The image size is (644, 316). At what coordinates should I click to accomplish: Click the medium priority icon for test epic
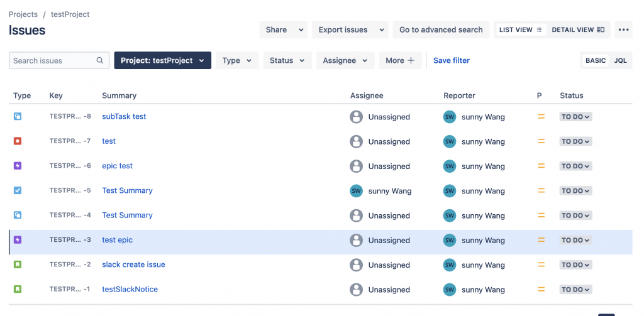click(x=541, y=240)
